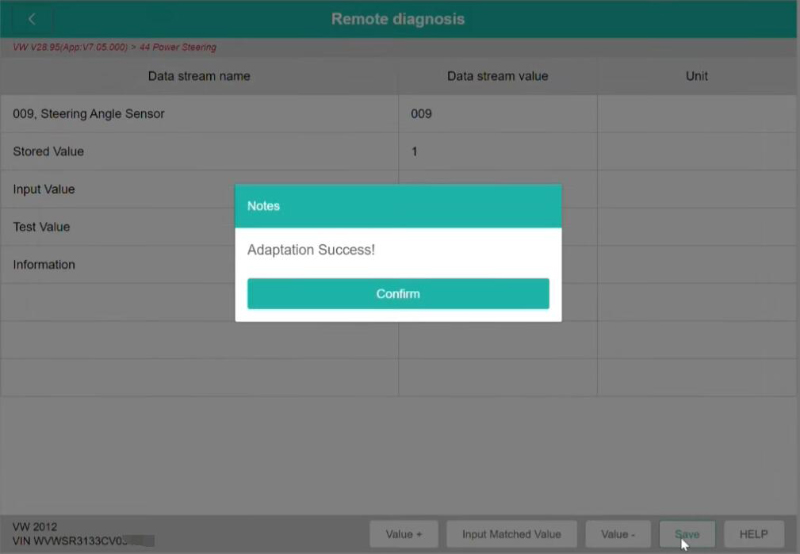Click the Unit column header
This screenshot has width=800, height=554.
(x=697, y=76)
